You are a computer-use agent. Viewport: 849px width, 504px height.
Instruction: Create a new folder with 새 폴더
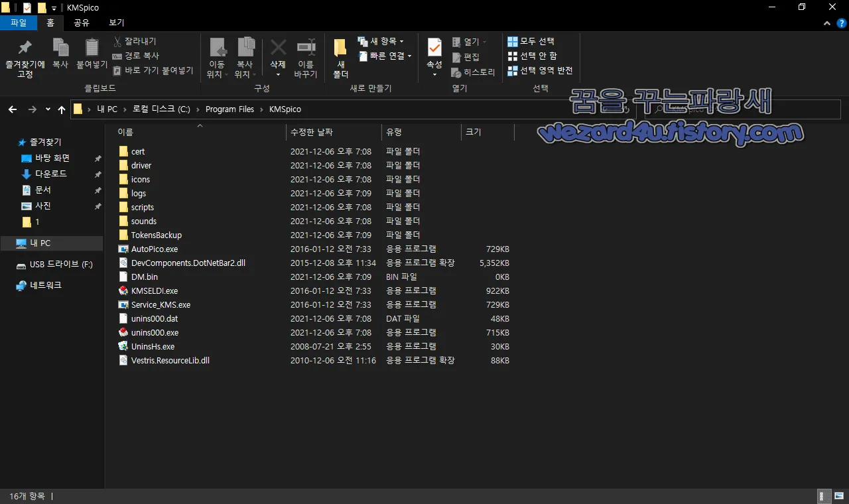pos(340,58)
